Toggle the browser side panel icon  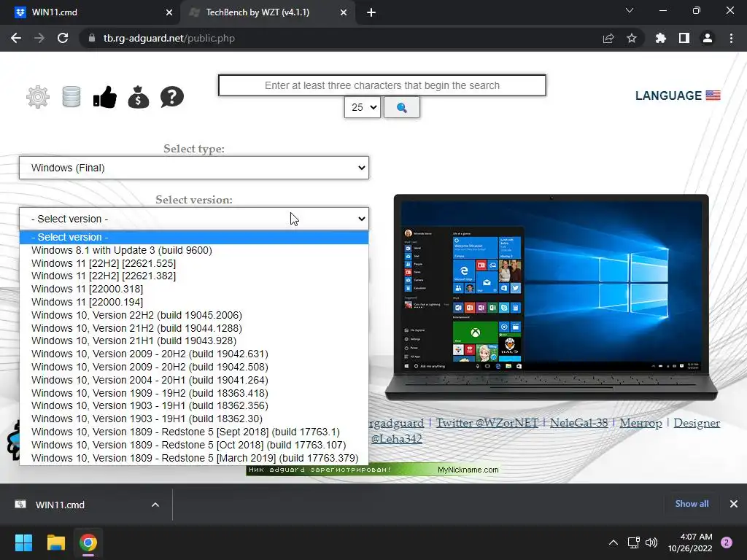684,38
